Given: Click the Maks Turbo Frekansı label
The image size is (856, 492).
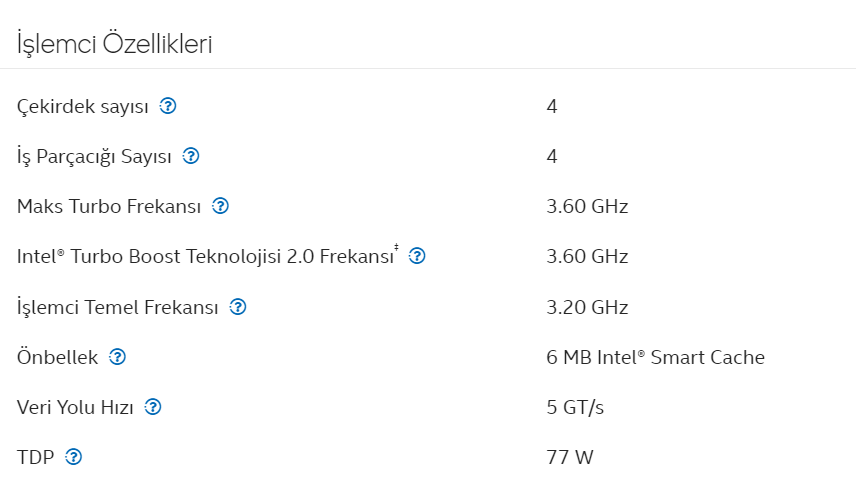Looking at the screenshot, I should pyautogui.click(x=109, y=206).
